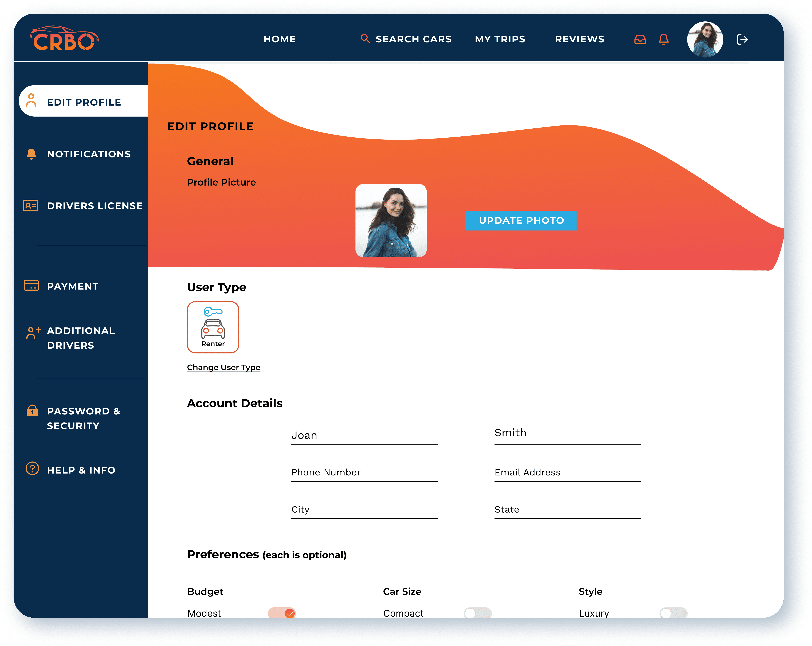Click the Drivers License ID card icon
This screenshot has height=646, width=812.
pos(30,205)
